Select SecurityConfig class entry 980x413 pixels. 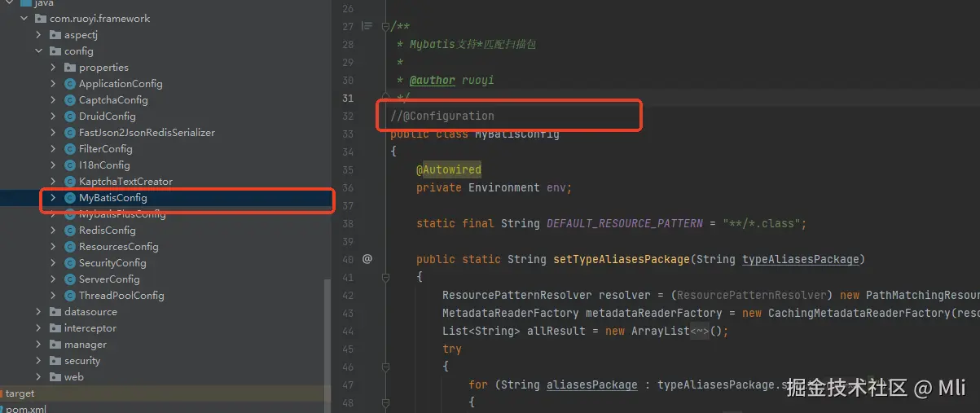[x=112, y=262]
